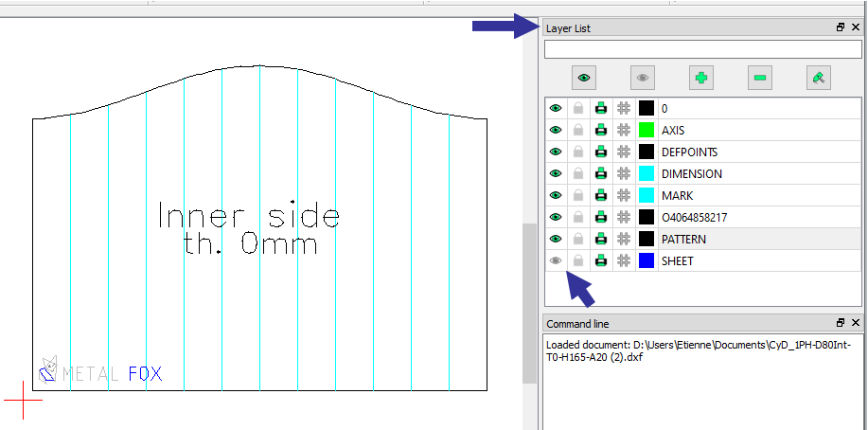Toggle printing for DIMENSION layer
The image size is (868, 430).
point(601,173)
